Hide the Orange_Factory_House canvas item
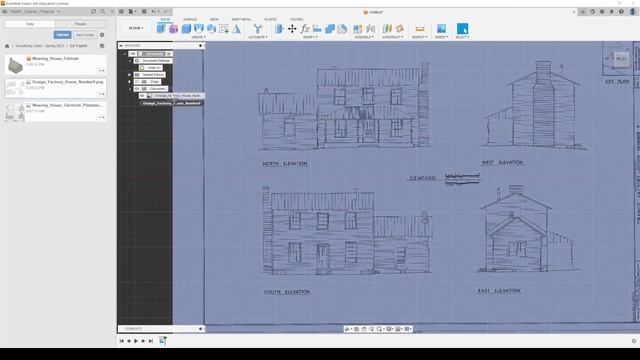640x360 pixels. click(x=142, y=96)
